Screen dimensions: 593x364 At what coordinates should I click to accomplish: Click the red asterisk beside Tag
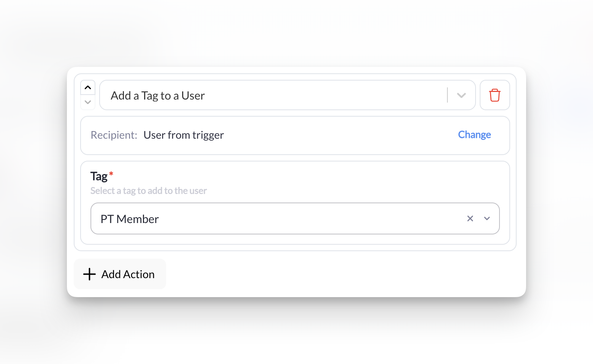pos(111,174)
